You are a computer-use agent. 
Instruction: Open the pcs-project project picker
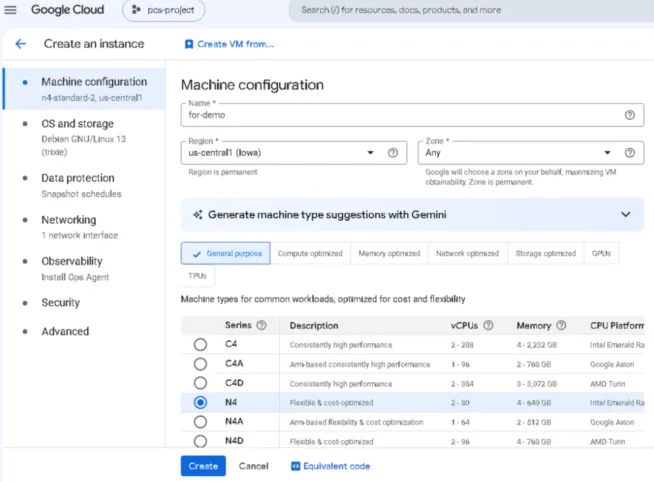164,10
